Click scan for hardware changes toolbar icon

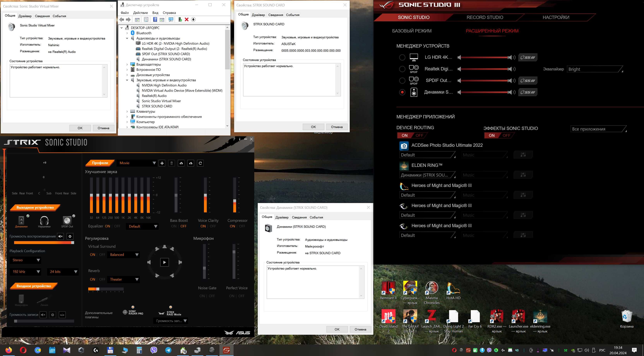click(x=171, y=20)
